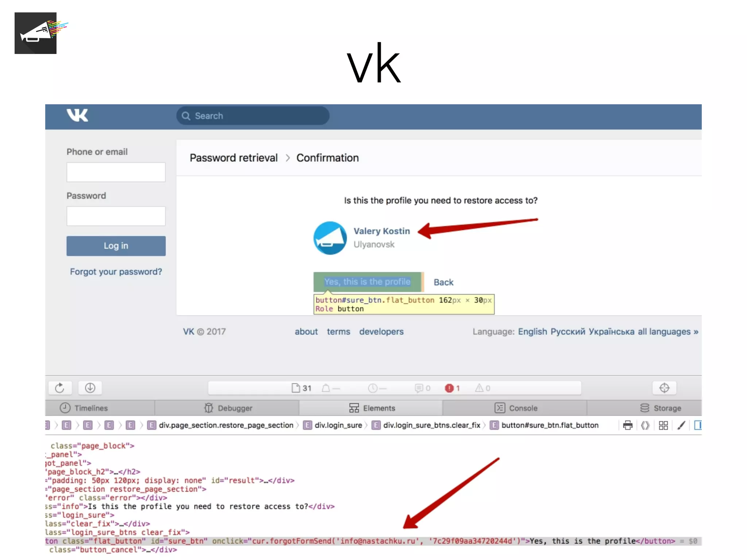This screenshot has width=747, height=560.
Task: Switch language to Русский
Action: coord(568,332)
